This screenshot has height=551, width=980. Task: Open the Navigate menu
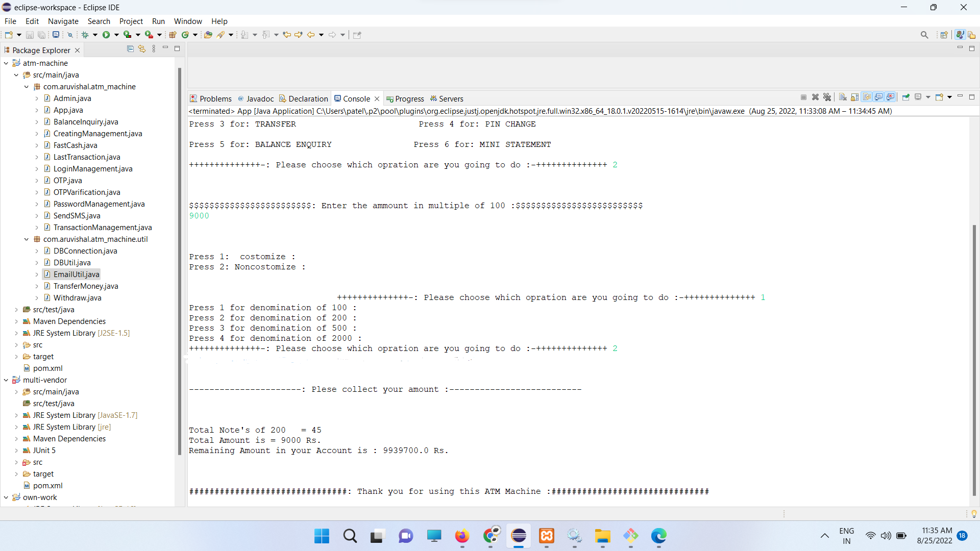pos(63,21)
